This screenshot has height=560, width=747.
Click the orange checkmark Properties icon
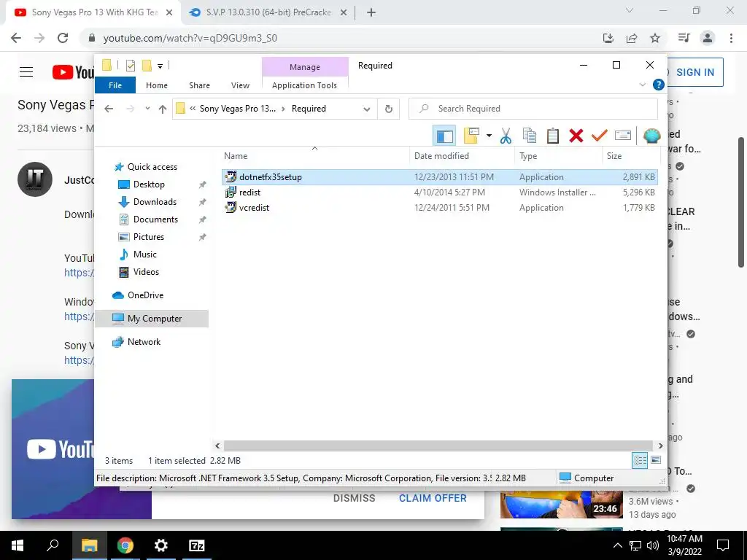point(600,136)
